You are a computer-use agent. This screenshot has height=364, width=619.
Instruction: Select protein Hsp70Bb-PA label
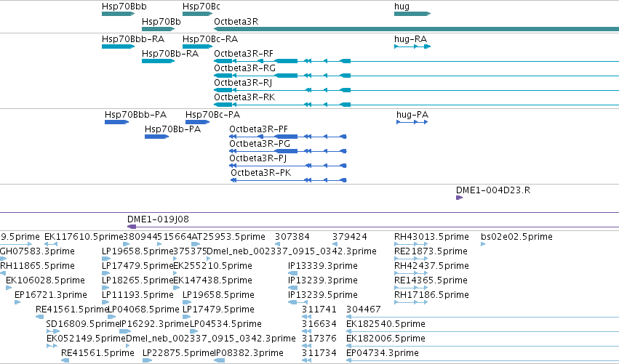(172, 129)
